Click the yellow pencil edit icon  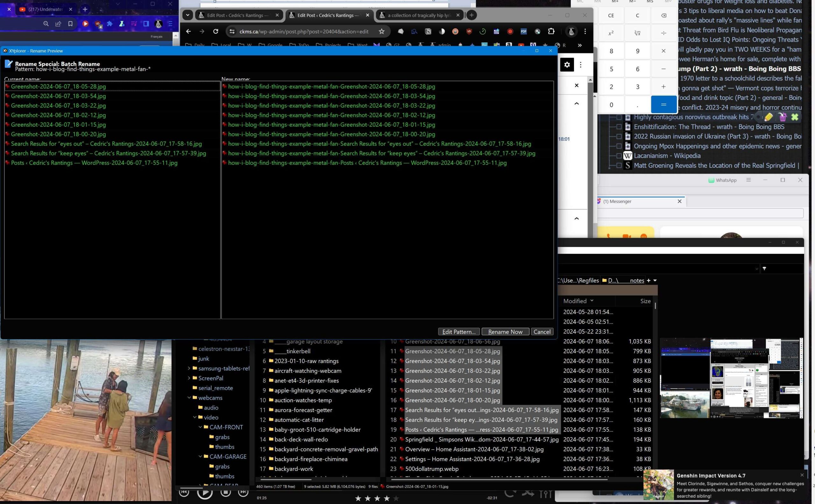tap(768, 117)
